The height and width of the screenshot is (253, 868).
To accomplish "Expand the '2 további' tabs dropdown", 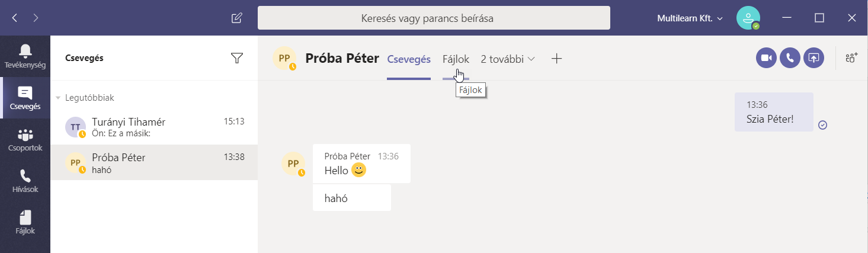I will click(508, 59).
